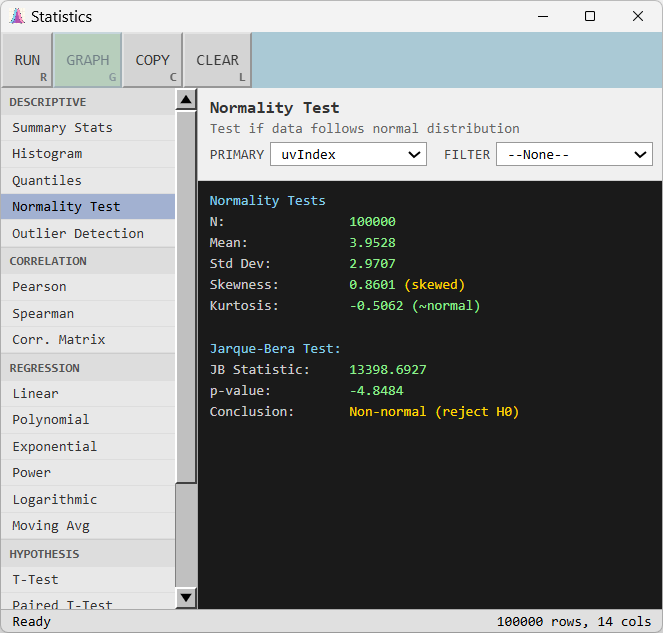
Task: Click the Statistics app icon in title bar
Action: pos(17,17)
